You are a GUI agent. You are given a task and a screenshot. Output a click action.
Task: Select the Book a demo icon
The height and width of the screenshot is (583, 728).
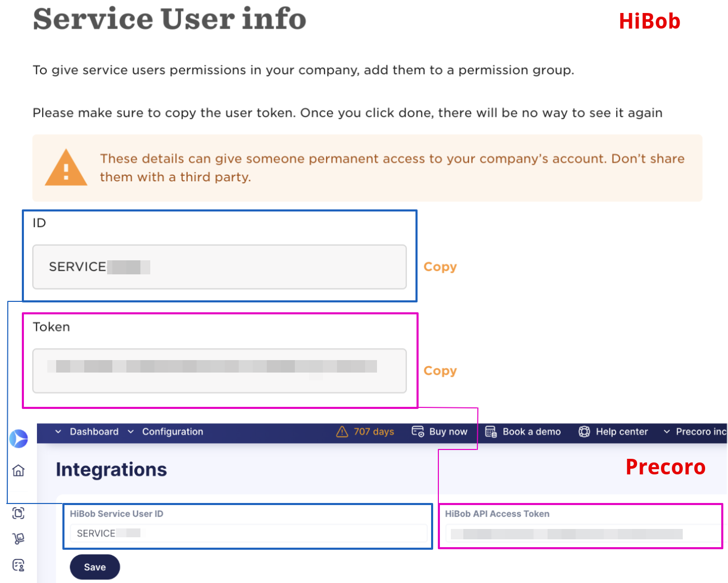click(x=489, y=431)
